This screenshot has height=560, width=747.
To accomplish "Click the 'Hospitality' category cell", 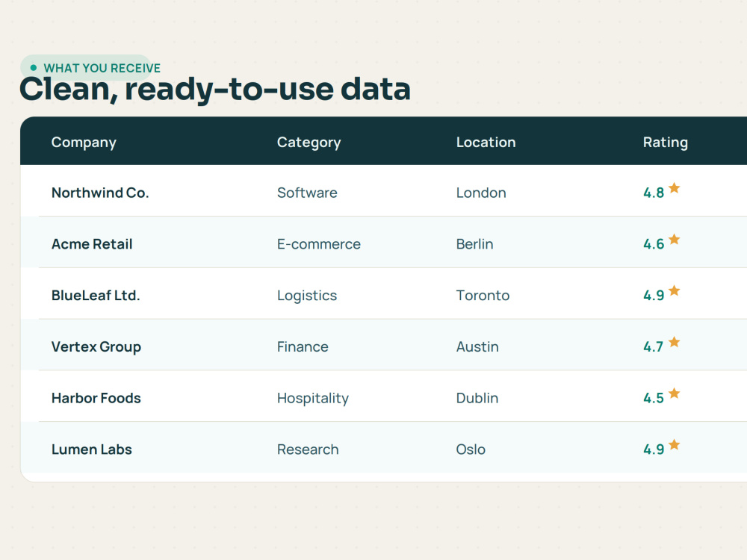I will pyautogui.click(x=313, y=399).
